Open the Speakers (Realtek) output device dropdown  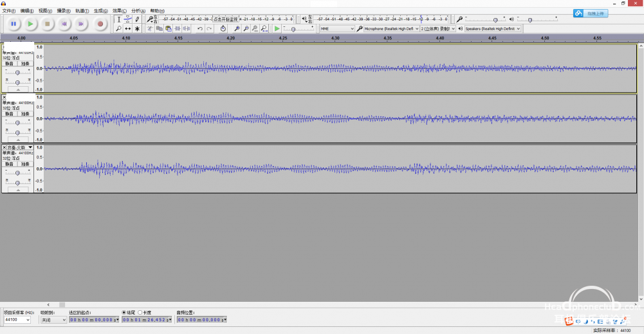tap(492, 29)
